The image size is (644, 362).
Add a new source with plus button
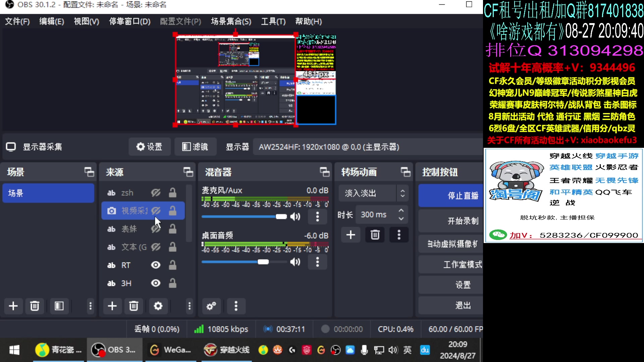click(x=112, y=306)
